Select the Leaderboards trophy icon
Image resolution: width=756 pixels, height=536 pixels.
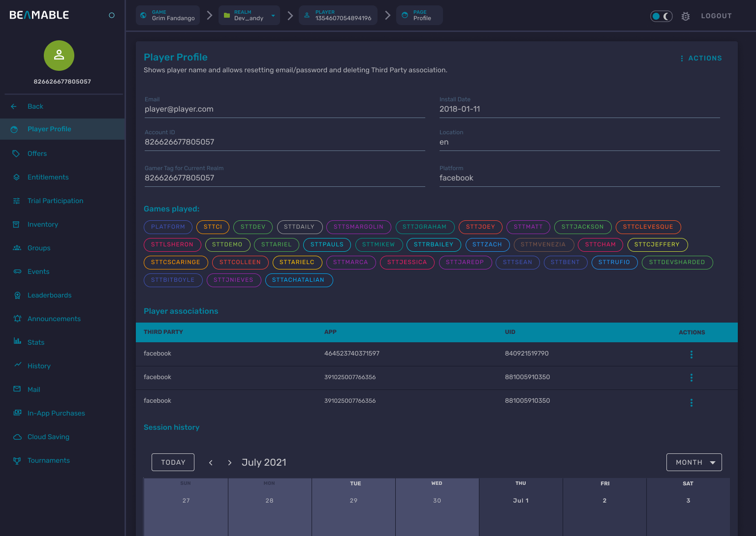17,295
